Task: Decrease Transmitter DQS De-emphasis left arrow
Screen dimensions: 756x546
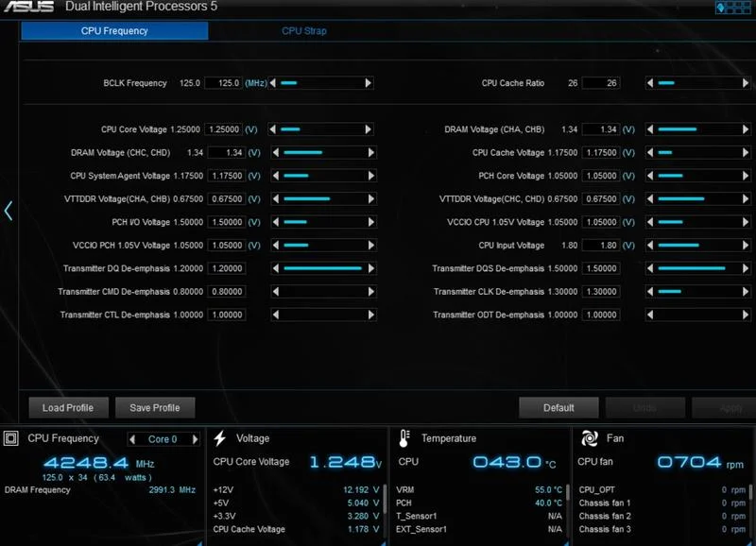Action: tap(650, 268)
